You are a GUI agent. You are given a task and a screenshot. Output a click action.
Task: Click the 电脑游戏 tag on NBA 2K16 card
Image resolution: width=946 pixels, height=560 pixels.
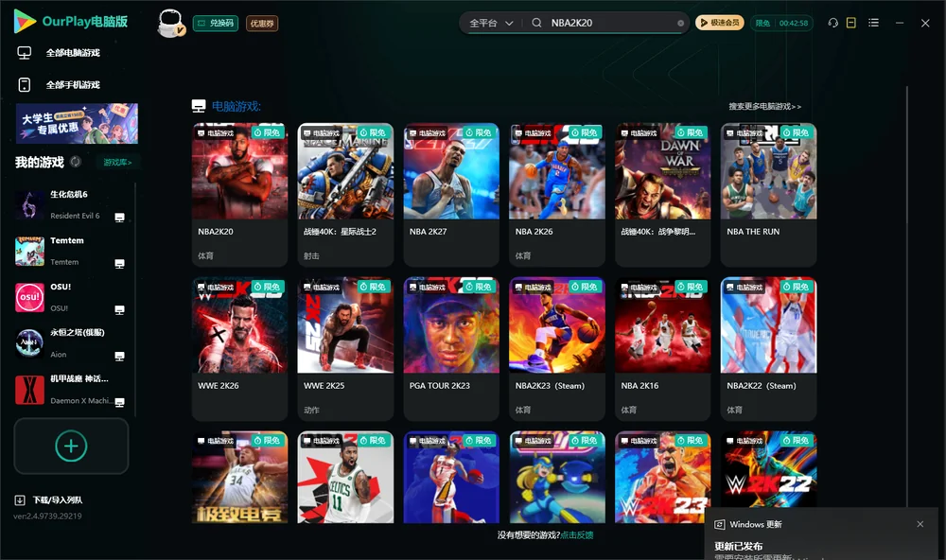point(639,288)
